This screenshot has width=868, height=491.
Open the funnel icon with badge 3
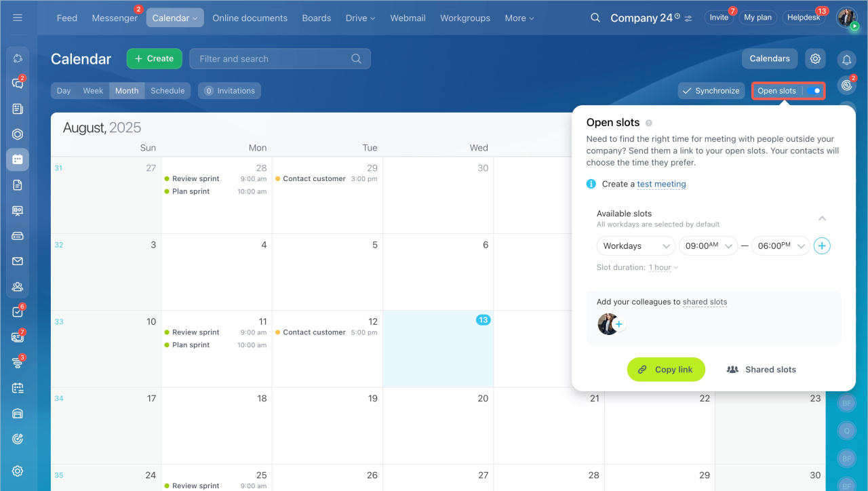(x=18, y=363)
